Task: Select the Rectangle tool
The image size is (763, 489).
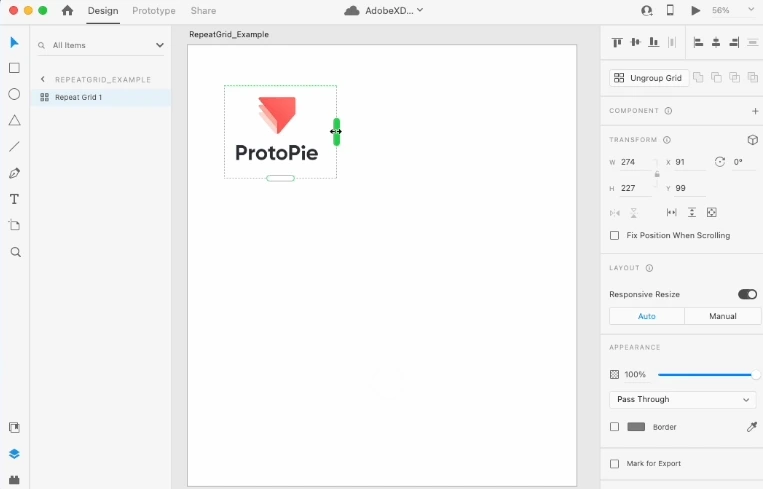Action: pos(14,68)
